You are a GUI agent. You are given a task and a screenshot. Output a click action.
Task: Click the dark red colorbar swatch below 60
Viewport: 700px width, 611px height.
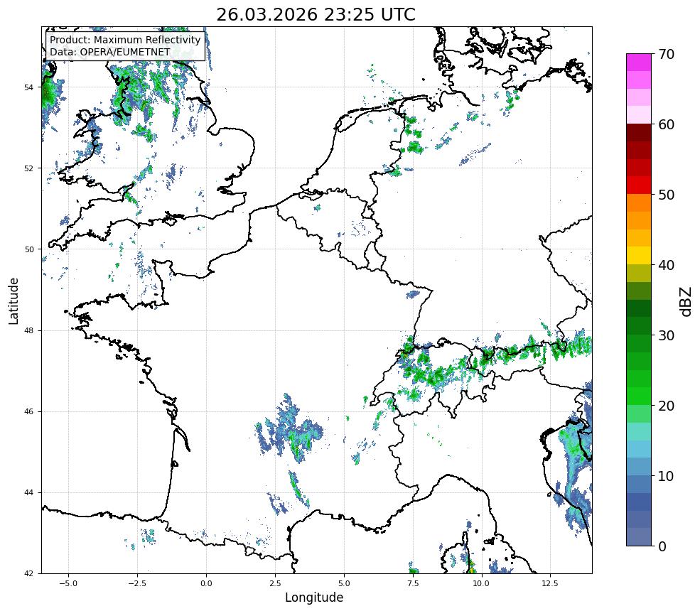[639, 133]
